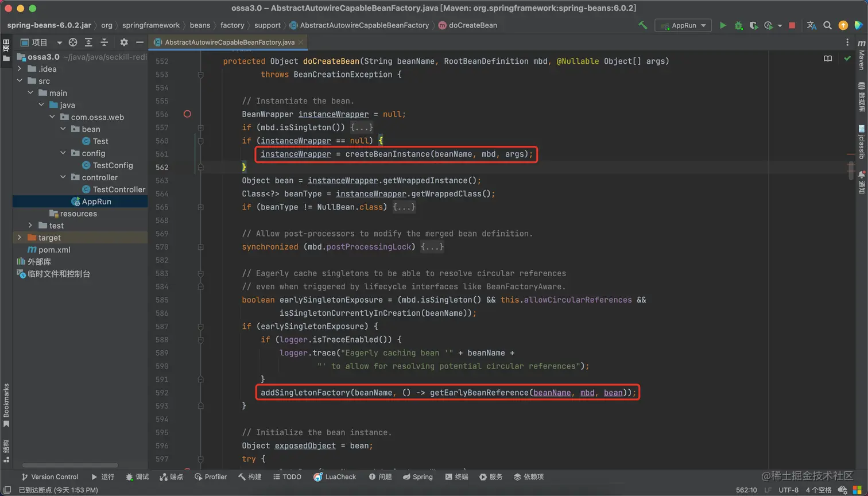Image resolution: width=868 pixels, height=496 pixels.
Task: Click the doCreateBean breadcrumb
Action: pos(467,25)
